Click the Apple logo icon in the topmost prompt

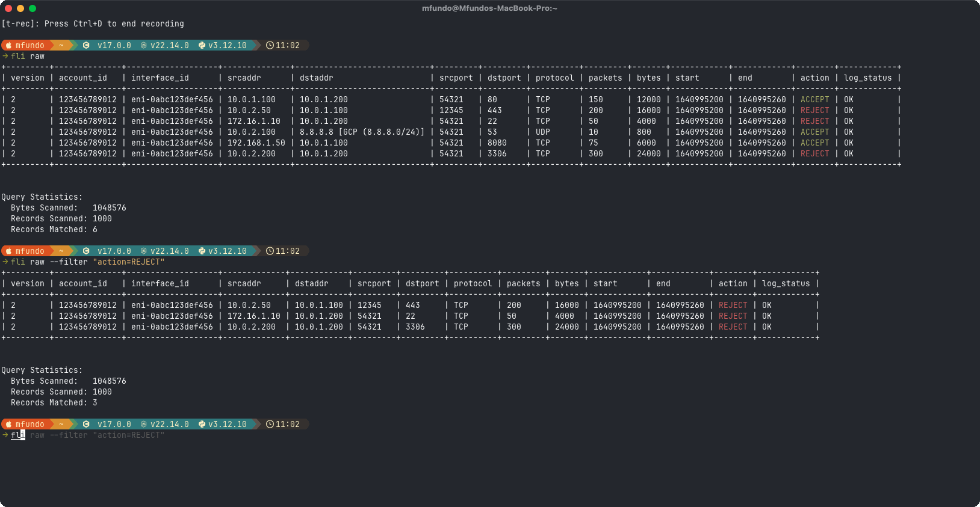tap(9, 45)
